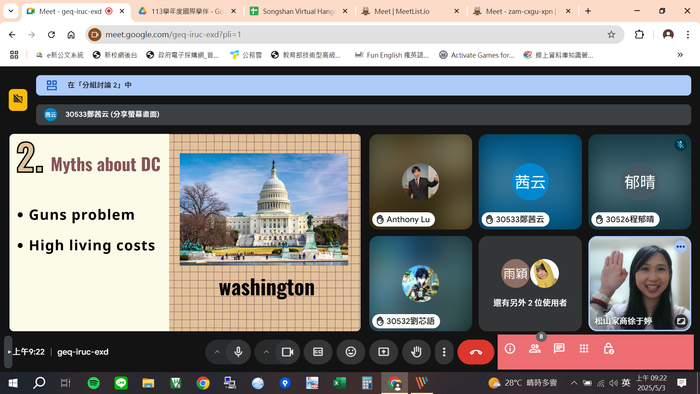Switch to the 113學年度國際學伴 Drive tab
The width and height of the screenshot is (700, 394).
[x=187, y=11]
